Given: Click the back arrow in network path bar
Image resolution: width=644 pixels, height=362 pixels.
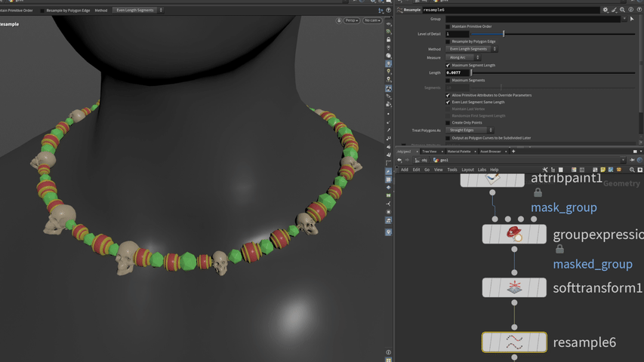Looking at the screenshot, I should tap(399, 160).
